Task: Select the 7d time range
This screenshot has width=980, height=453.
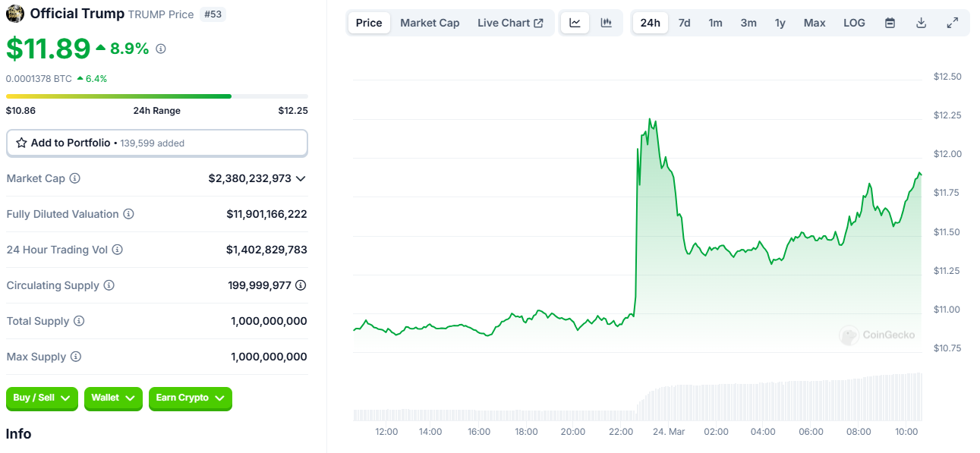Action: (684, 23)
